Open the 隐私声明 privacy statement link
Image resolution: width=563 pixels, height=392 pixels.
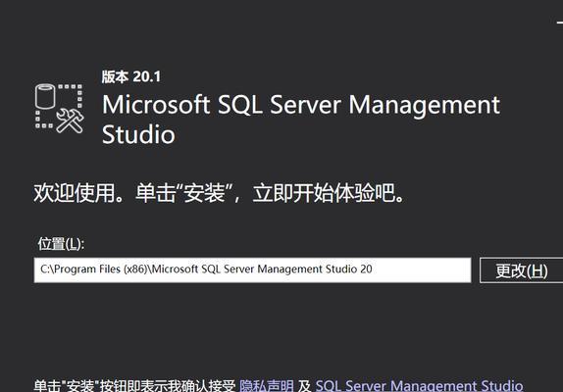[x=267, y=385]
